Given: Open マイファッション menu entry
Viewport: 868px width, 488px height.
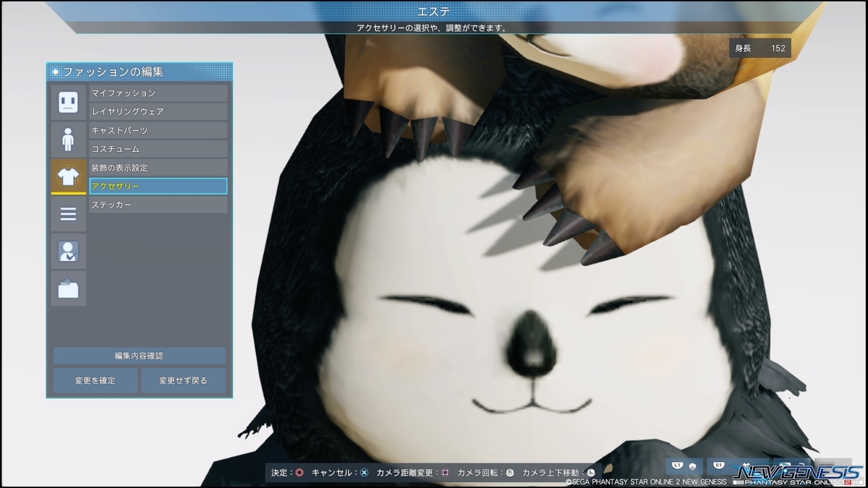Looking at the screenshot, I should pos(158,93).
